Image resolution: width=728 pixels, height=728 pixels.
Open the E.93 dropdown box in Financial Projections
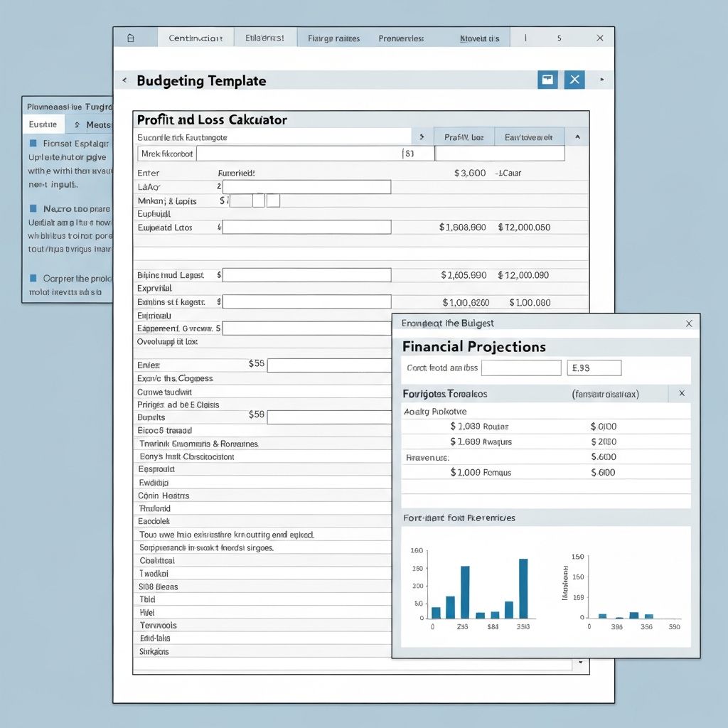point(594,368)
